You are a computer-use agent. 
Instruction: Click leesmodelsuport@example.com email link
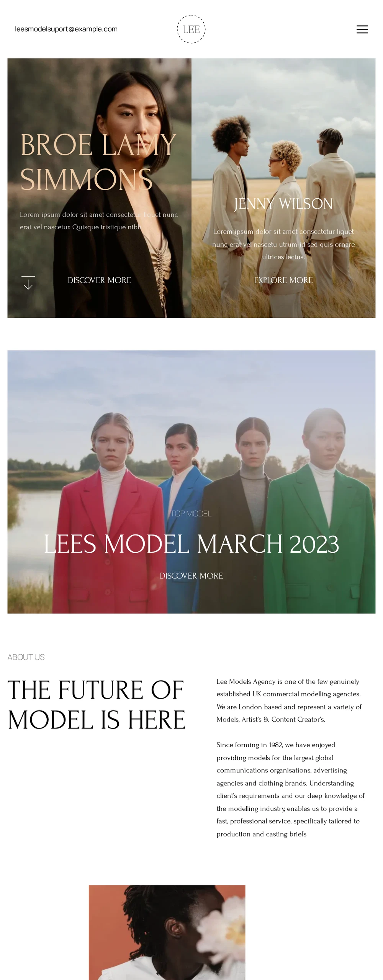66,29
